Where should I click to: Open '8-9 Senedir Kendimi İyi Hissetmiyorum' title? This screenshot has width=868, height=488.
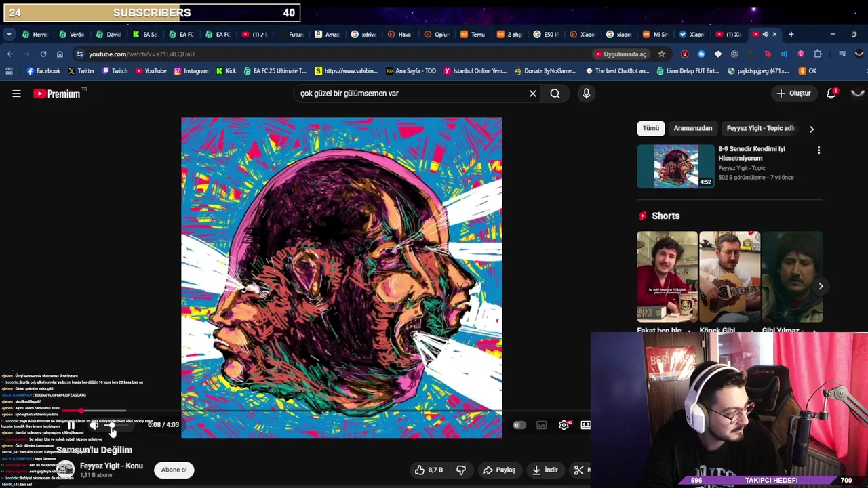pos(751,153)
